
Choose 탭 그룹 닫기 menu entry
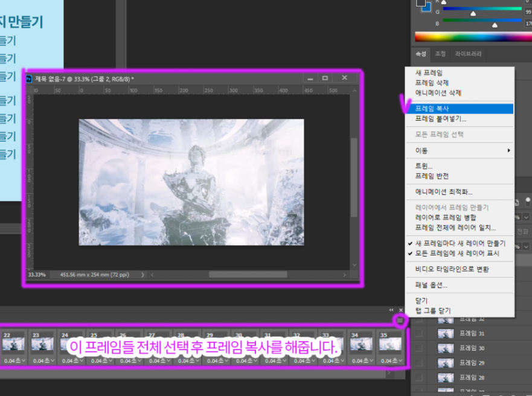[433, 310]
